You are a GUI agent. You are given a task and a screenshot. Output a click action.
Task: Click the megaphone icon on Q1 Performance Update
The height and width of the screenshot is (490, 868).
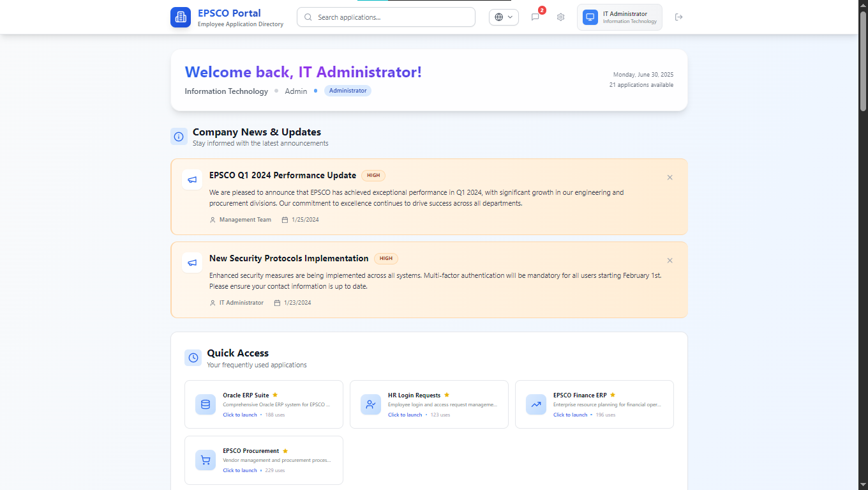pyautogui.click(x=192, y=180)
